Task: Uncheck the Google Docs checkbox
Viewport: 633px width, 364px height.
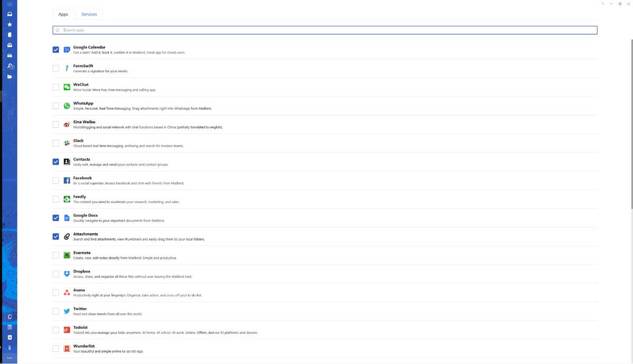Action: point(56,218)
